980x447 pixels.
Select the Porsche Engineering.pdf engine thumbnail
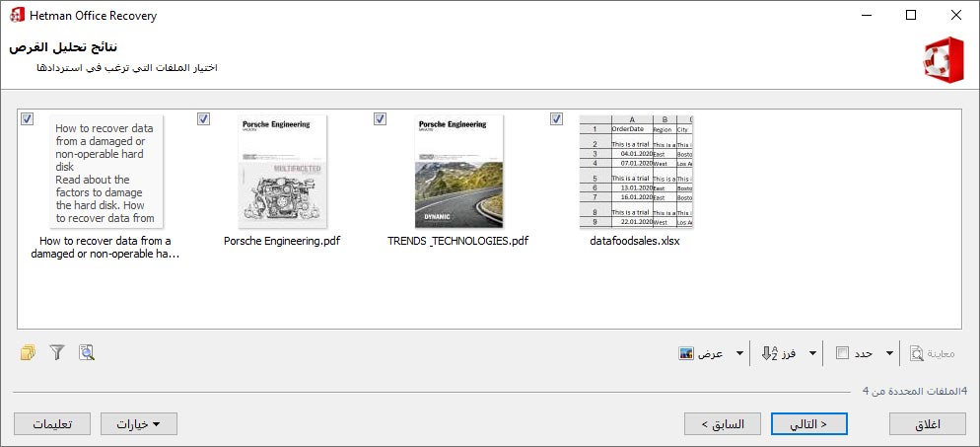[x=283, y=172]
